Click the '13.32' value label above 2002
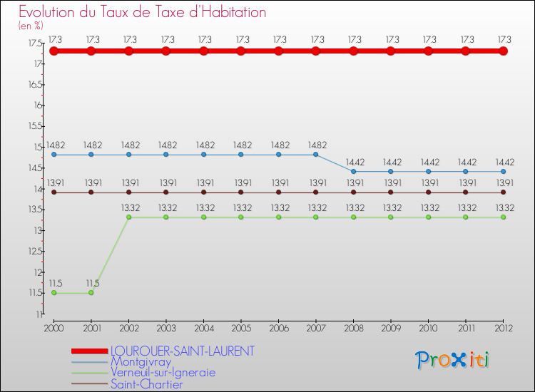 point(131,207)
